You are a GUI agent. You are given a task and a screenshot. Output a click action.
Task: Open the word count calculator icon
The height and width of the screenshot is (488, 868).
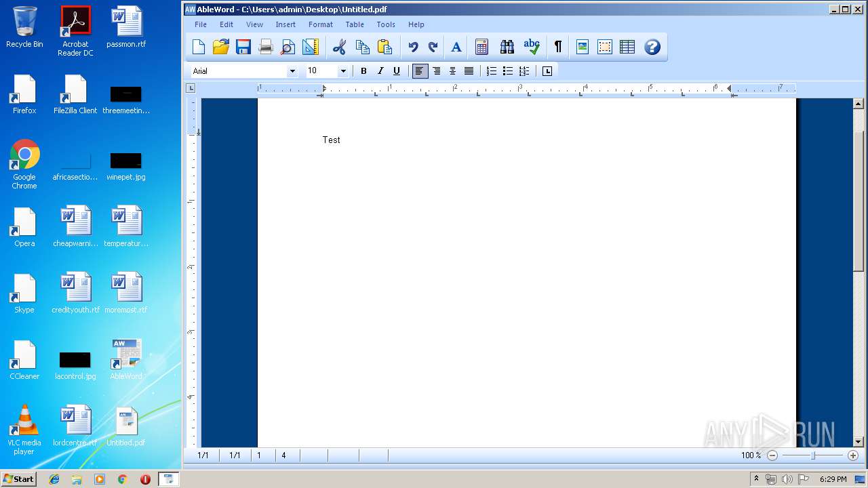coord(481,47)
